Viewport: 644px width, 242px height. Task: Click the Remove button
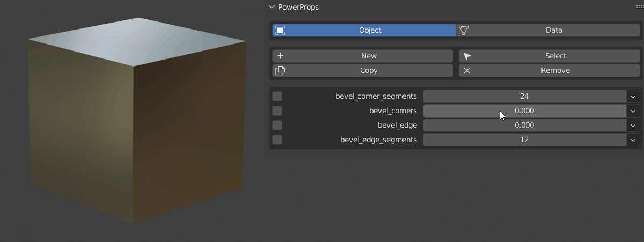coord(550,70)
